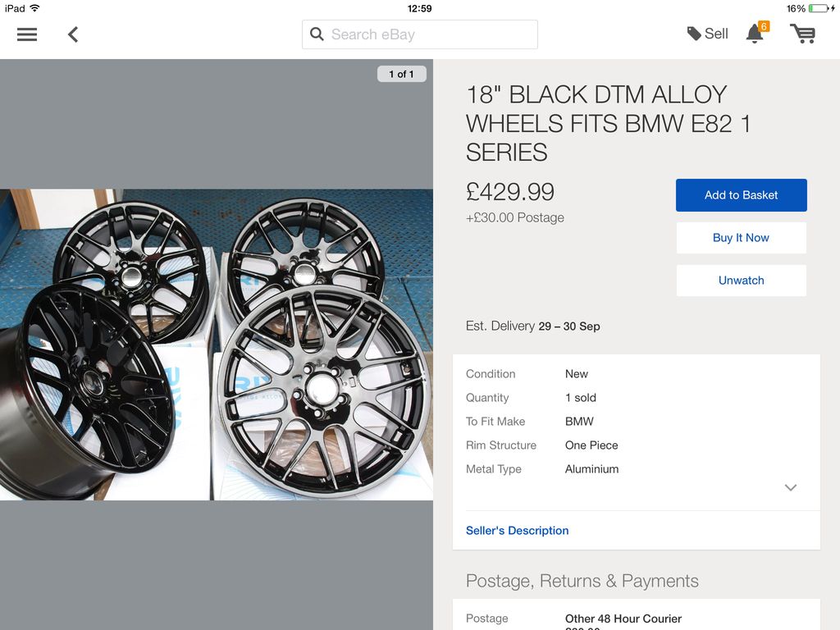Open Seller's Description link

click(517, 531)
